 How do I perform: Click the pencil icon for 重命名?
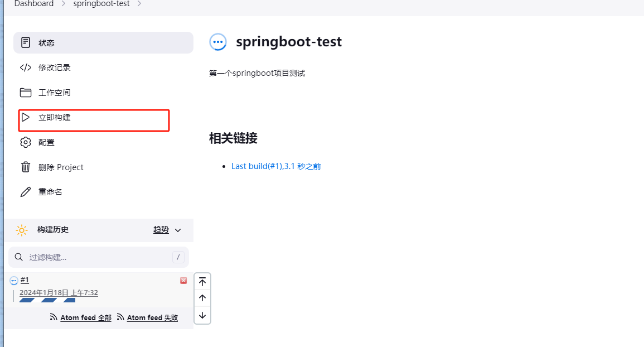click(26, 192)
